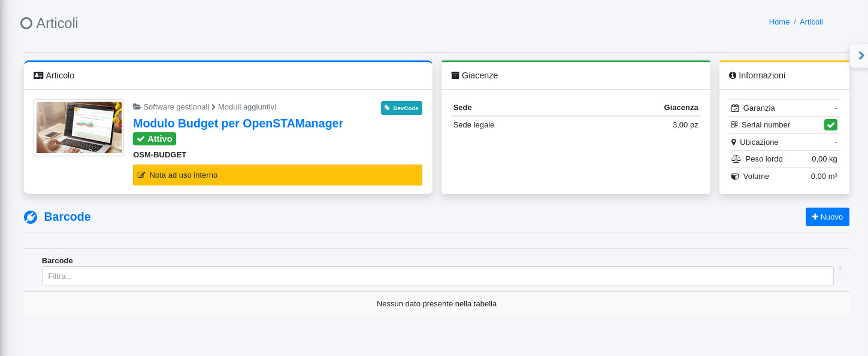868x356 pixels.
Task: Click the Sede legale row cell
Action: click(474, 125)
